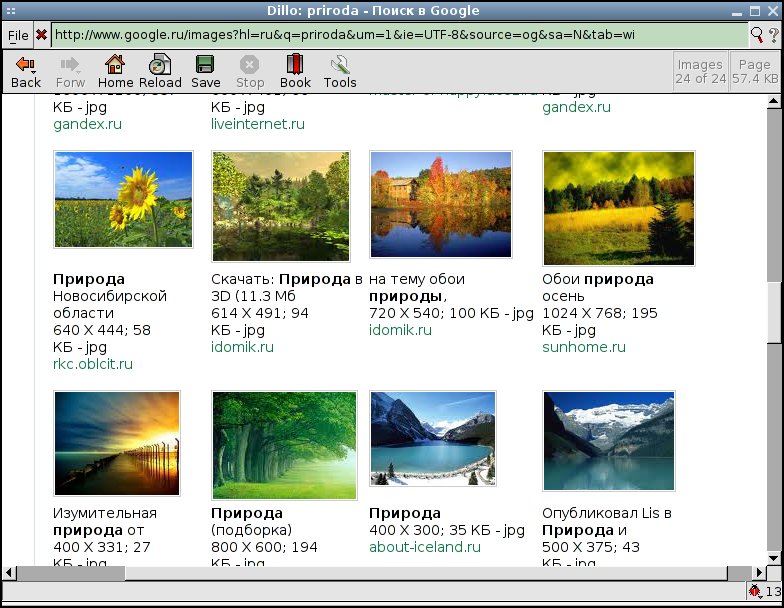Viewport: 784px width, 608px height.
Task: Click the vertical scrollbar thumb
Action: tap(773, 312)
